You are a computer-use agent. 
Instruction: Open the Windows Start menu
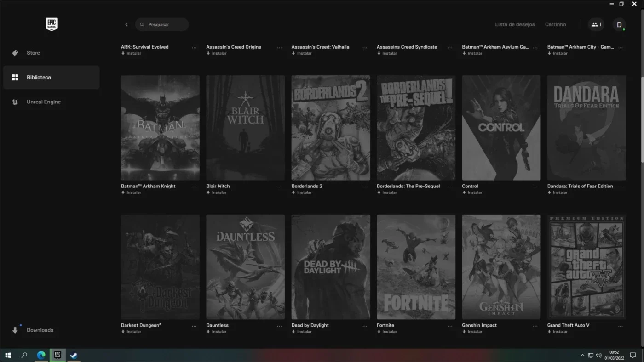pos(8,355)
